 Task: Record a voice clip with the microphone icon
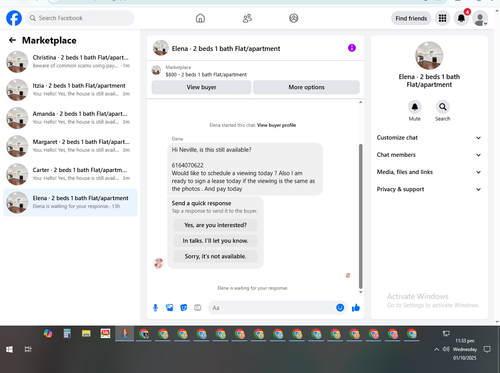(155, 308)
